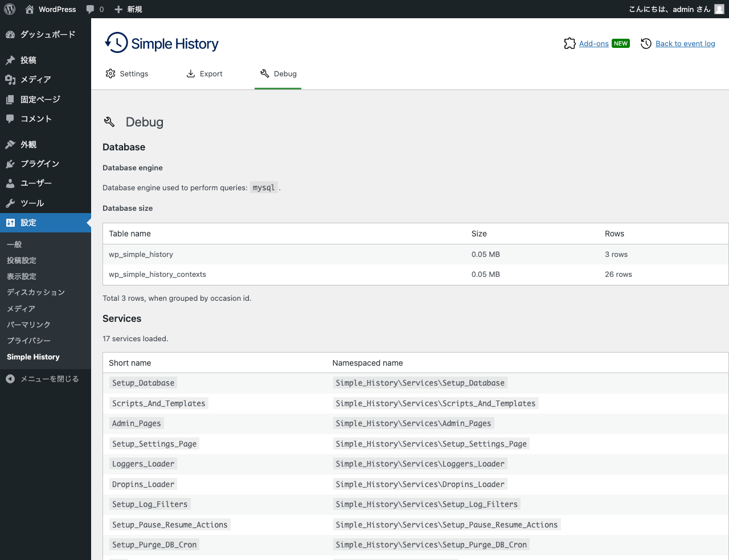This screenshot has height=560, width=729.
Task: Open 投稿設定 submenu item
Action: 22,260
